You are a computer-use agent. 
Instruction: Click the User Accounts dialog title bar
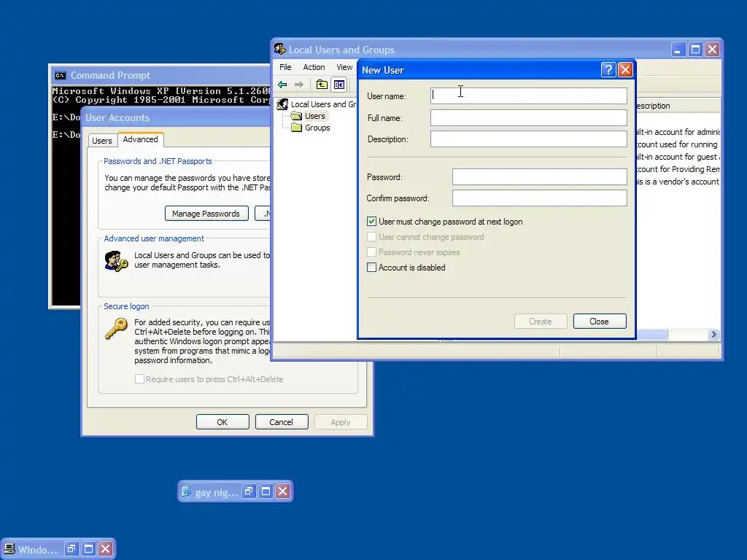pos(177,117)
